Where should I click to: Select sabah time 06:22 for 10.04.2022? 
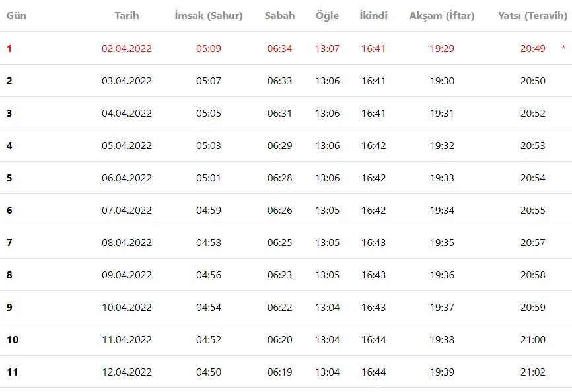(x=280, y=307)
